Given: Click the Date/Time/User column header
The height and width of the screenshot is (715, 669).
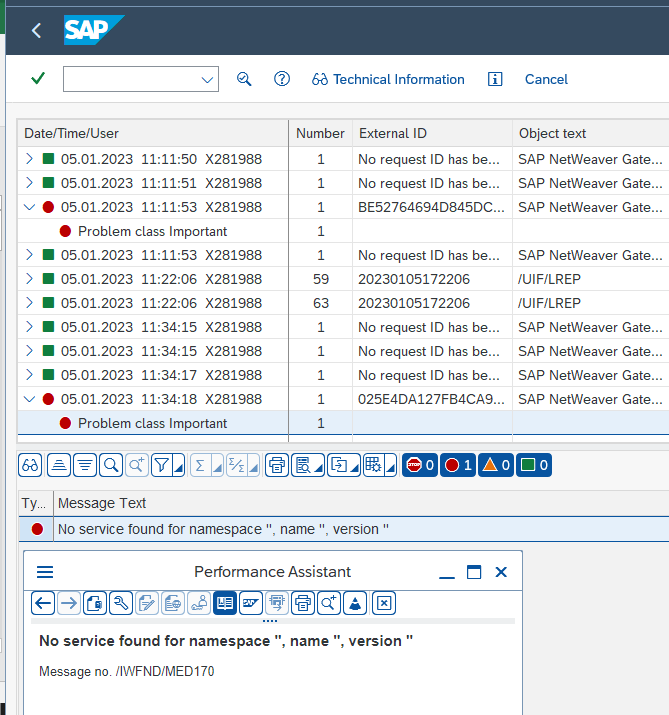Looking at the screenshot, I should pyautogui.click(x=153, y=133).
